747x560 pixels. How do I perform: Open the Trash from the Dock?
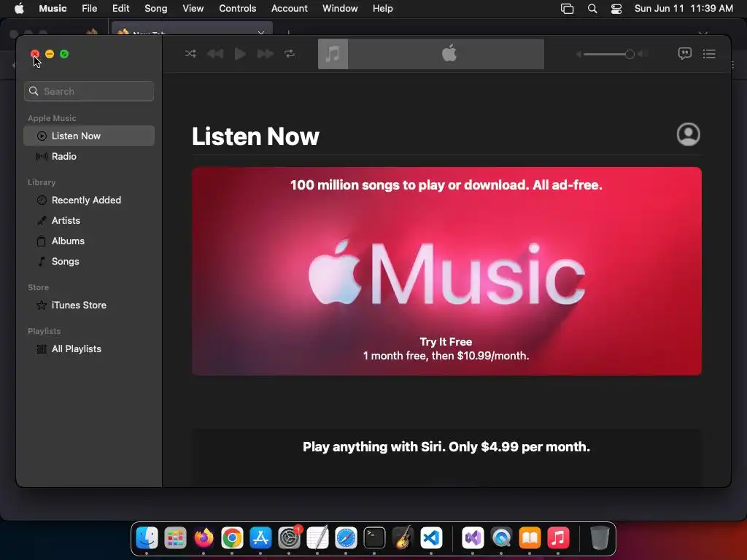(600, 538)
